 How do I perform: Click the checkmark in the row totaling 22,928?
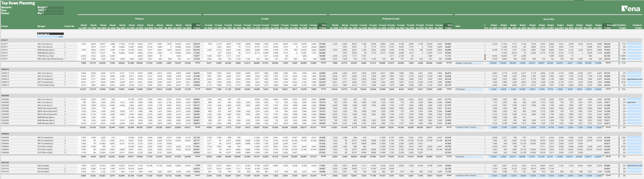(x=485, y=76)
